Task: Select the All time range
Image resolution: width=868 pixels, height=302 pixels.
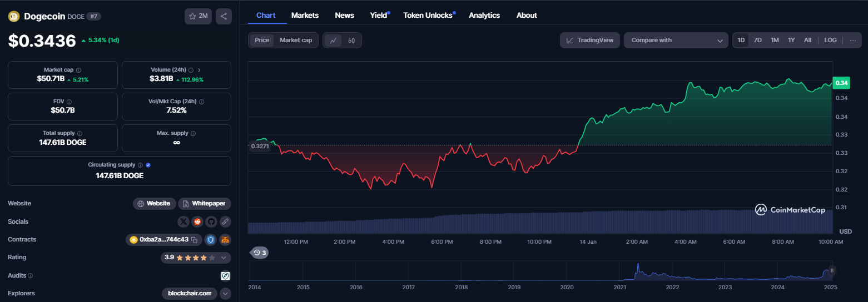Action: pyautogui.click(x=807, y=40)
